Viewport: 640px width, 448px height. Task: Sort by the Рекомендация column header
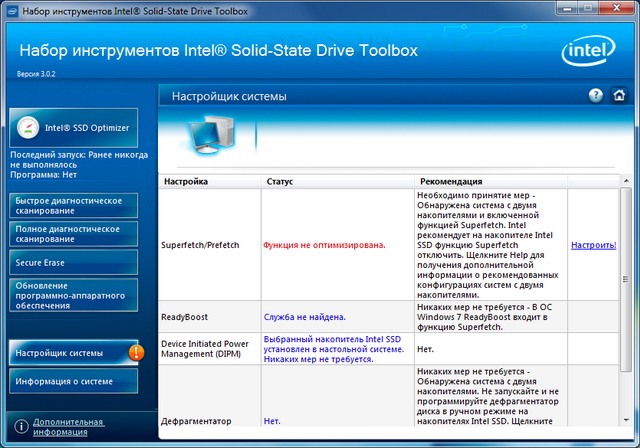pyautogui.click(x=491, y=182)
